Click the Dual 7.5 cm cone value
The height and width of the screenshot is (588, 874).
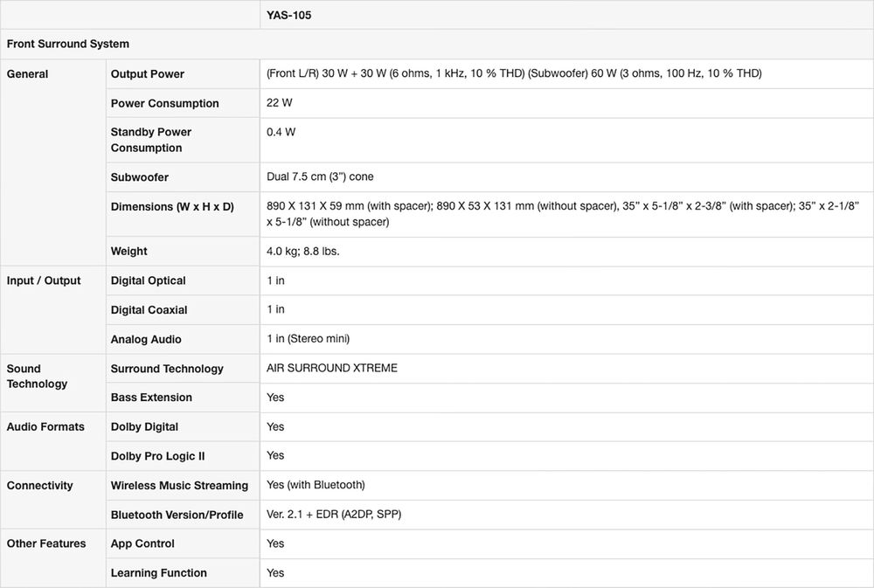click(x=320, y=176)
